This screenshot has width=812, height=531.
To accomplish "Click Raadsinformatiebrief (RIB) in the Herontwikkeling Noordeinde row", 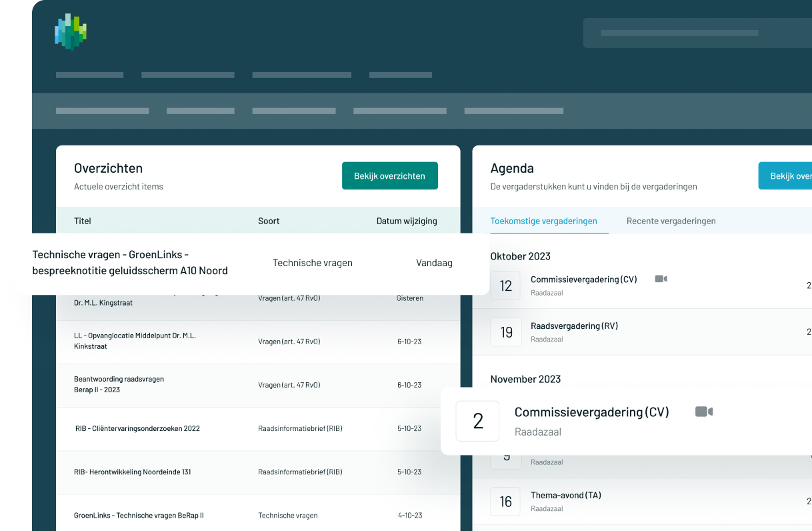I will (x=300, y=472).
